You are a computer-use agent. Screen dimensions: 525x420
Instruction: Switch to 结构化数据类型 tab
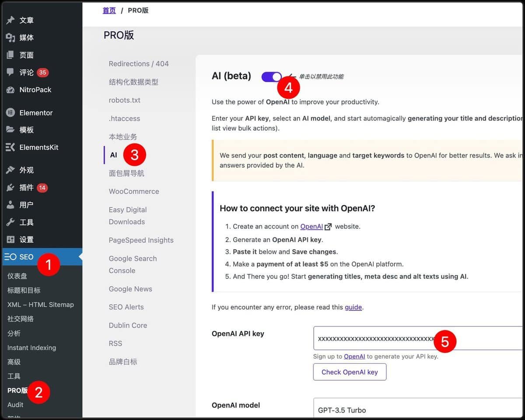pos(133,82)
